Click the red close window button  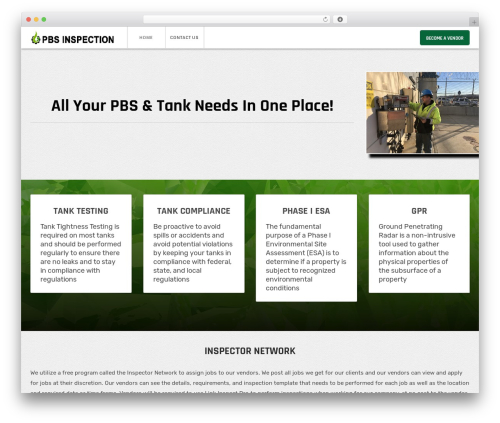click(29, 20)
